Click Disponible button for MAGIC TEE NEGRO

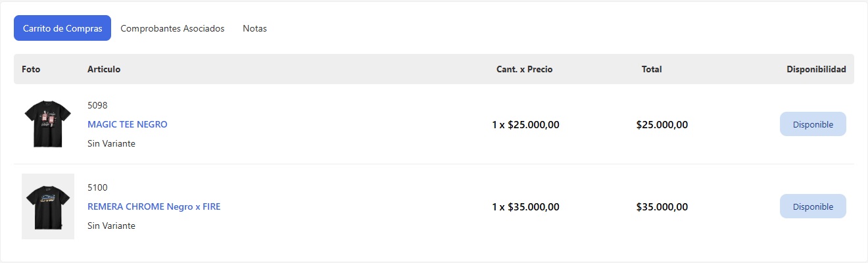(813, 124)
